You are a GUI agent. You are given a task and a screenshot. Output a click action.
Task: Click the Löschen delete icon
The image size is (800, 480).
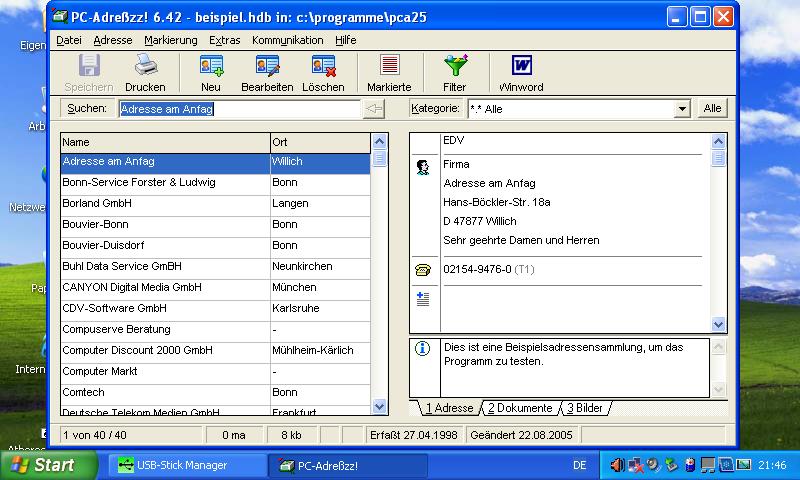[323, 66]
